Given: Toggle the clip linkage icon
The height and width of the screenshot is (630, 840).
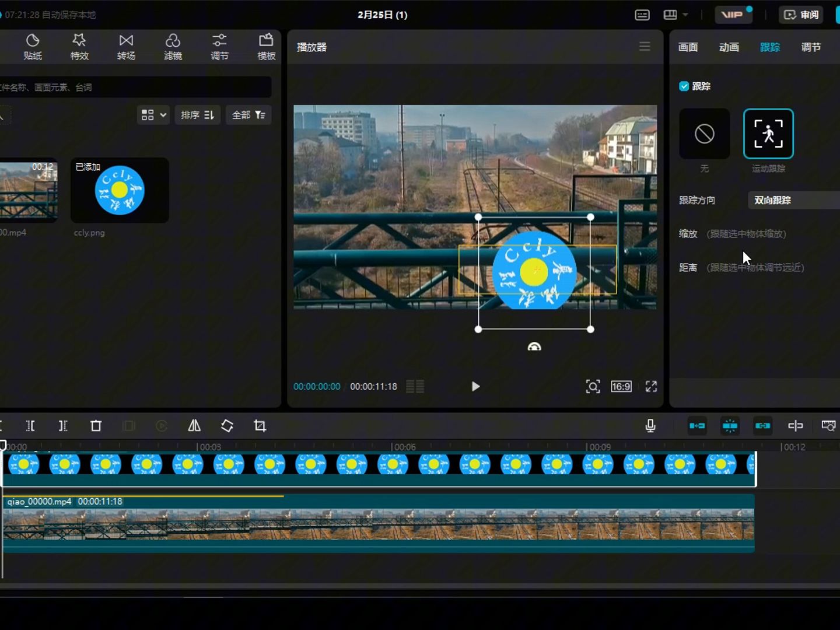Looking at the screenshot, I should point(762,426).
